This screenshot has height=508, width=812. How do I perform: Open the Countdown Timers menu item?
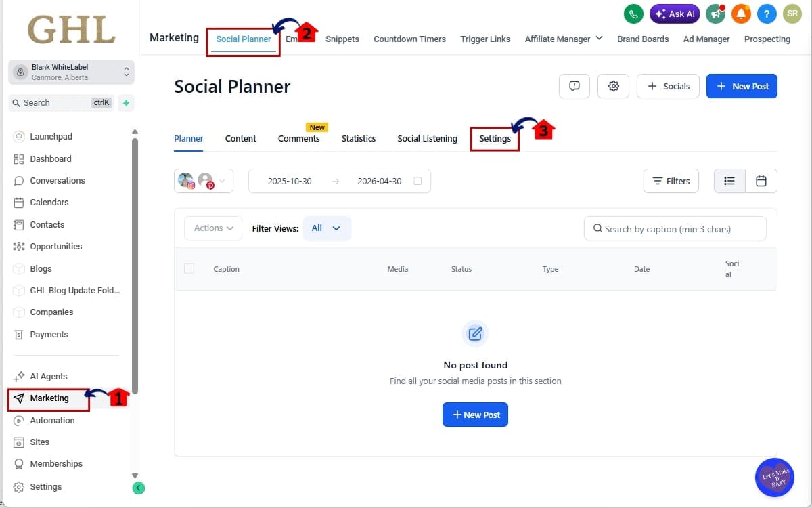click(409, 39)
